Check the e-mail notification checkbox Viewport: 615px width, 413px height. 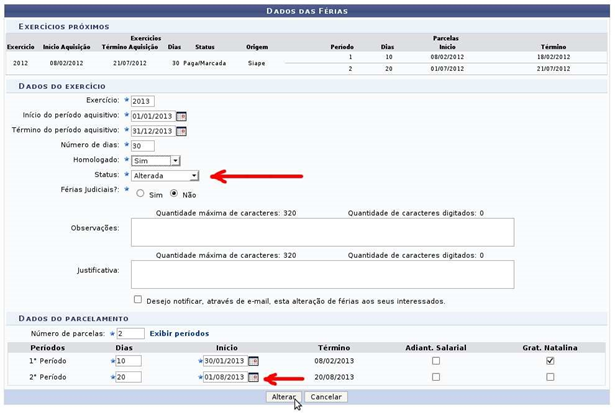click(x=138, y=300)
